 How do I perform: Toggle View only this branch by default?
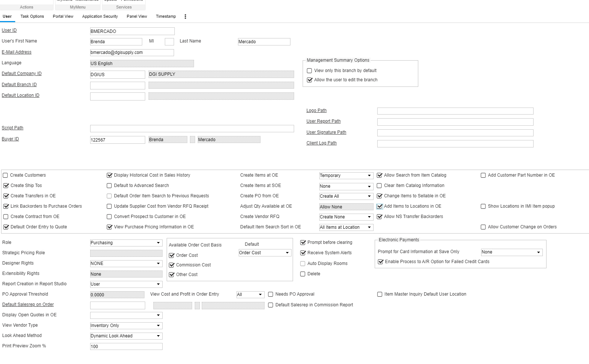click(310, 71)
